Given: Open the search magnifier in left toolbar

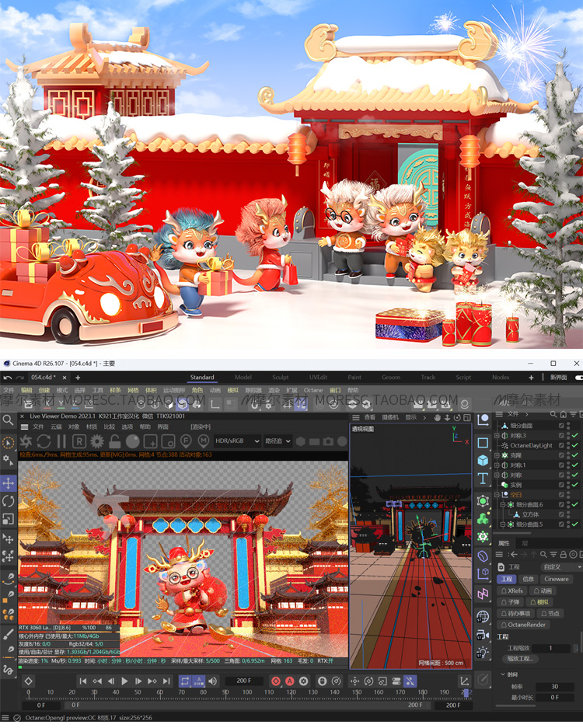Looking at the screenshot, I should [8, 420].
